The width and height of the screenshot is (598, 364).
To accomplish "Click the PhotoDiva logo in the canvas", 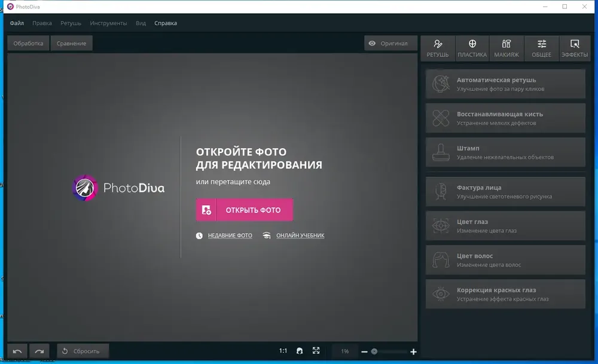I will (118, 188).
